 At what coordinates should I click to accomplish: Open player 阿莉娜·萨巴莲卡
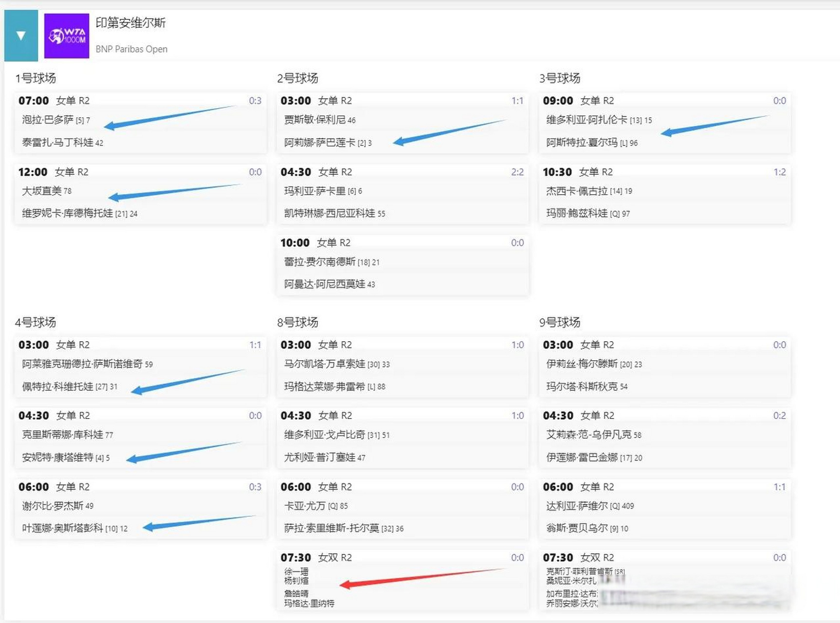pyautogui.click(x=320, y=142)
